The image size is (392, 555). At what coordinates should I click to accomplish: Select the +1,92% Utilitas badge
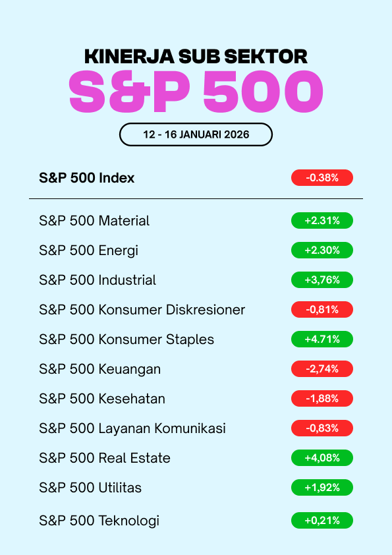(x=322, y=487)
